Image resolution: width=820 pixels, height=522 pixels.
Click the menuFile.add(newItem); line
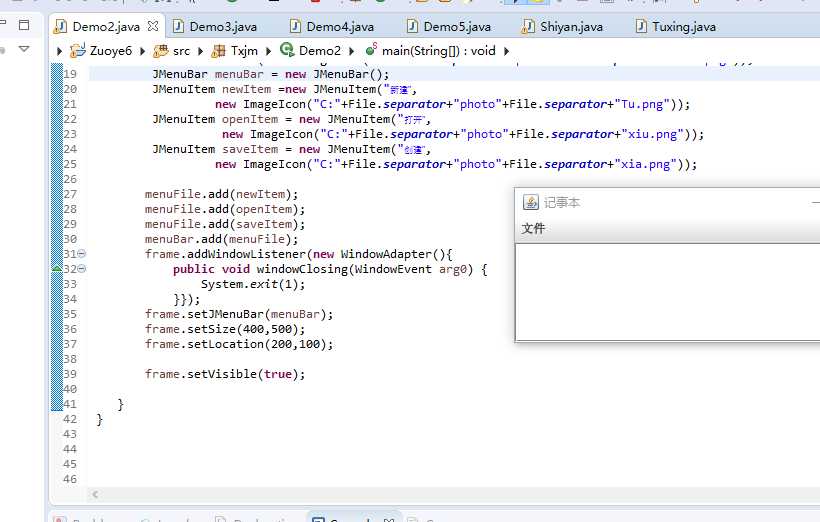221,194
